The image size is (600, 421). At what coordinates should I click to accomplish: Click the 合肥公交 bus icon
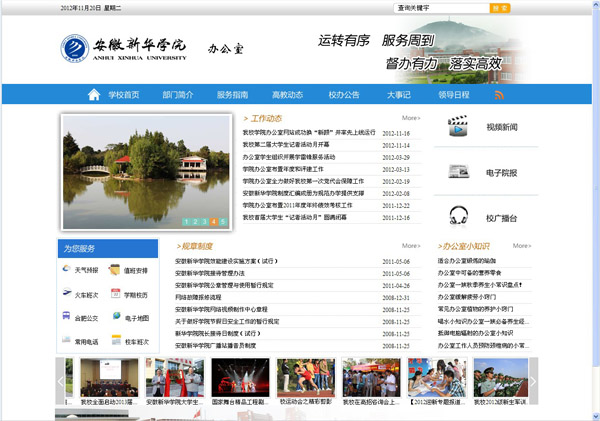coord(66,318)
